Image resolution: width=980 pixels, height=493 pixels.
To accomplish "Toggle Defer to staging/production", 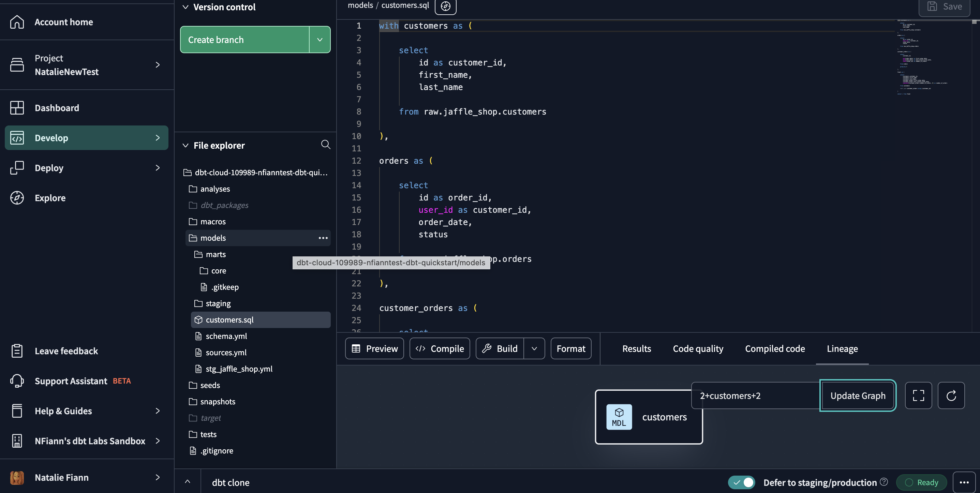I will coord(741,482).
